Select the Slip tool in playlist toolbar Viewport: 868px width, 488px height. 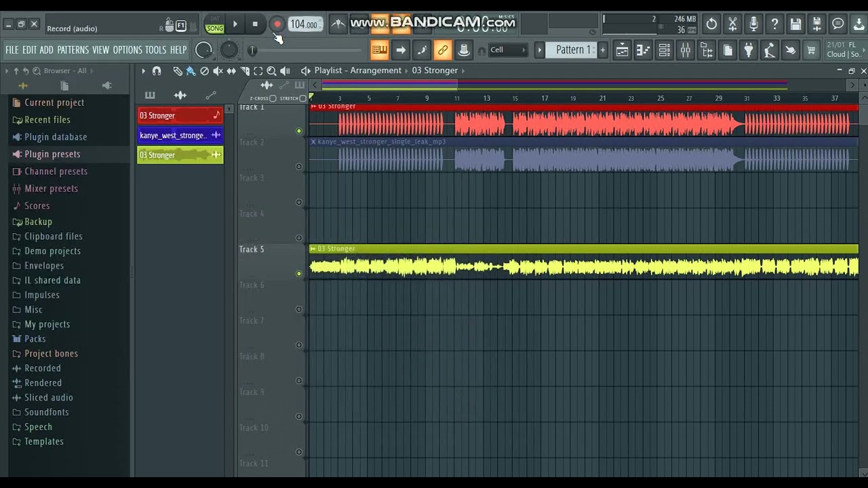pyautogui.click(x=231, y=70)
